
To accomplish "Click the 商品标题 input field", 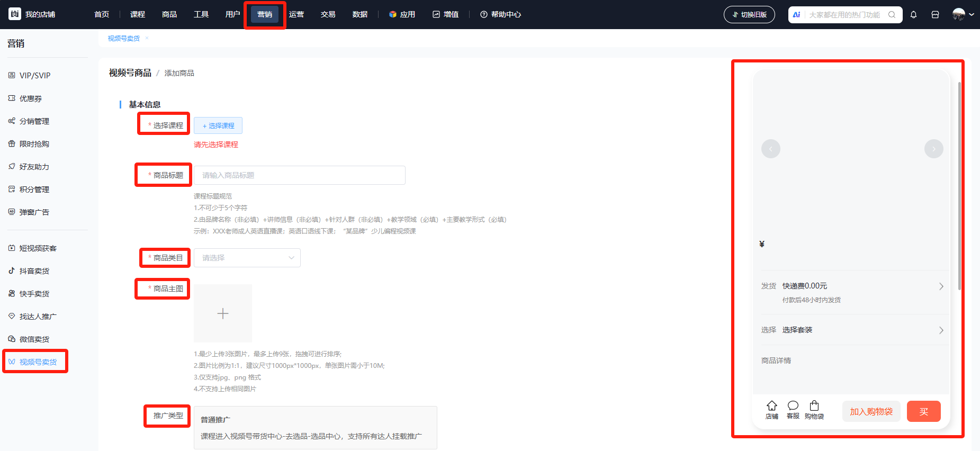I will [299, 175].
